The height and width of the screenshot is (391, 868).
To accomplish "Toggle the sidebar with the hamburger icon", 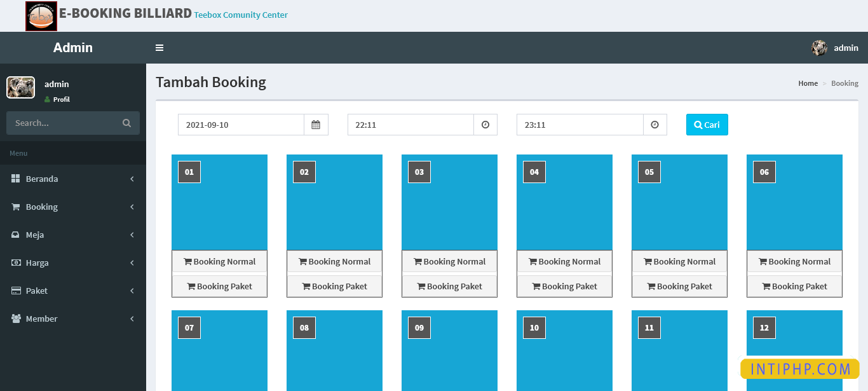I will click(159, 48).
